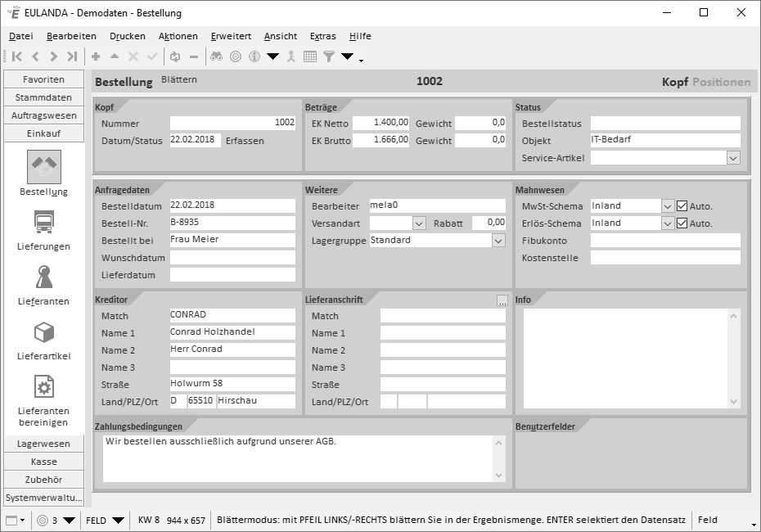Click Lieferanschrift ellipsis button
This screenshot has width=761, height=532.
[x=502, y=300]
